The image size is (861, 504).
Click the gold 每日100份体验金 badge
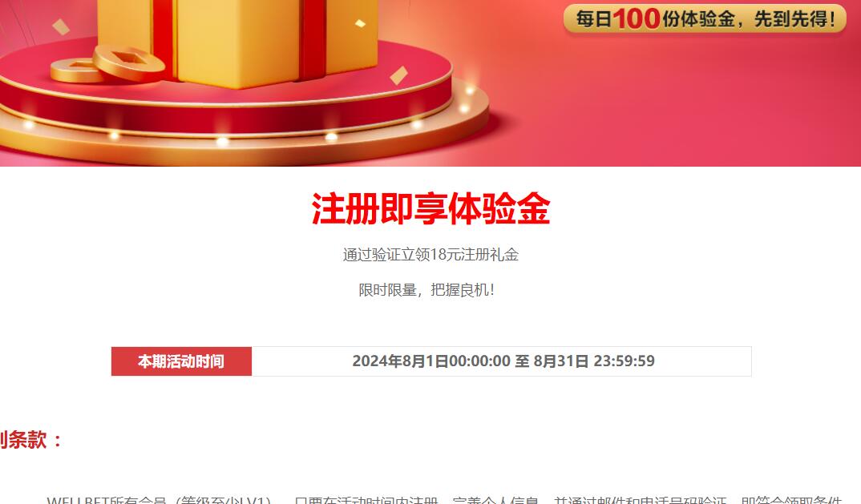pyautogui.click(x=705, y=19)
